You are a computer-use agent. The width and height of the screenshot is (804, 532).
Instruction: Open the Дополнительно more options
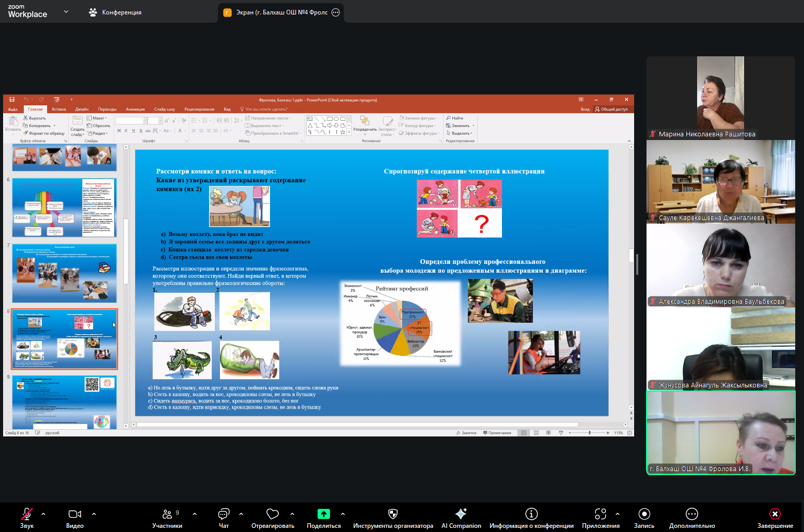pyautogui.click(x=692, y=514)
